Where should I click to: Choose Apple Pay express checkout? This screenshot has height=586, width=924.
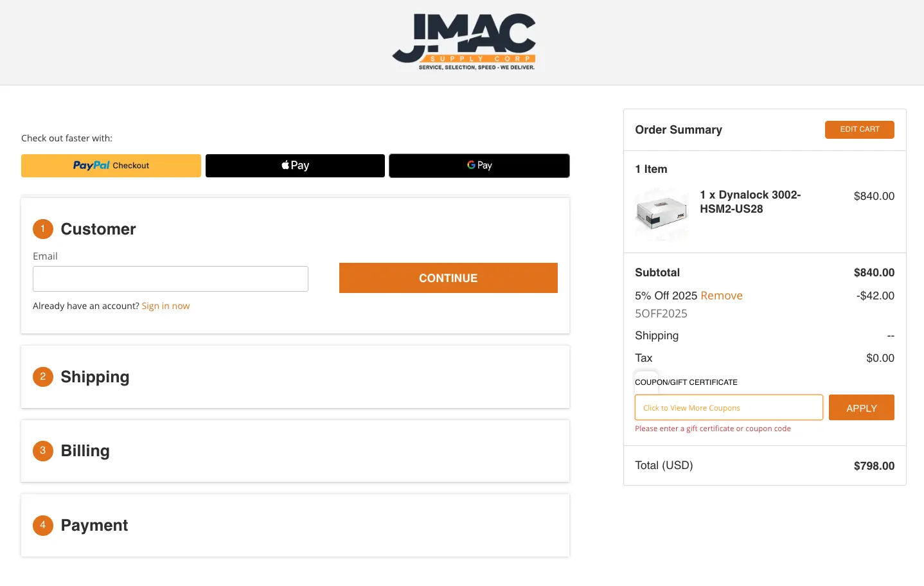coord(295,166)
